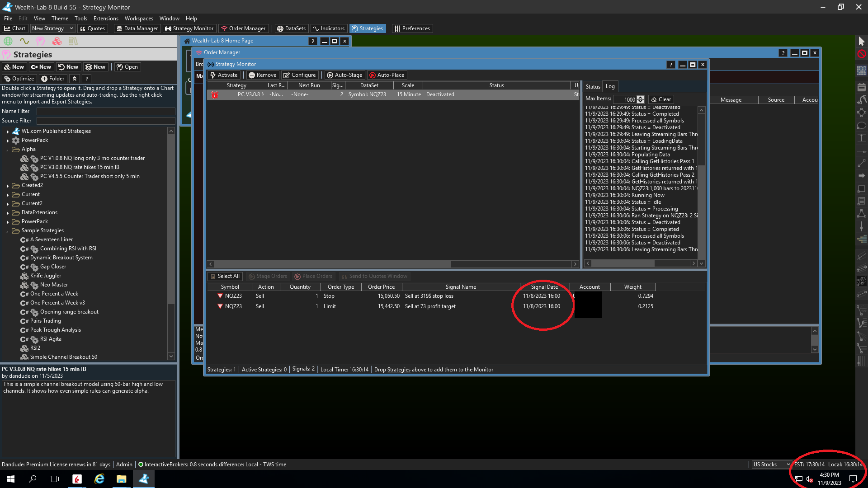
Task: Click the Configure button
Action: point(299,75)
